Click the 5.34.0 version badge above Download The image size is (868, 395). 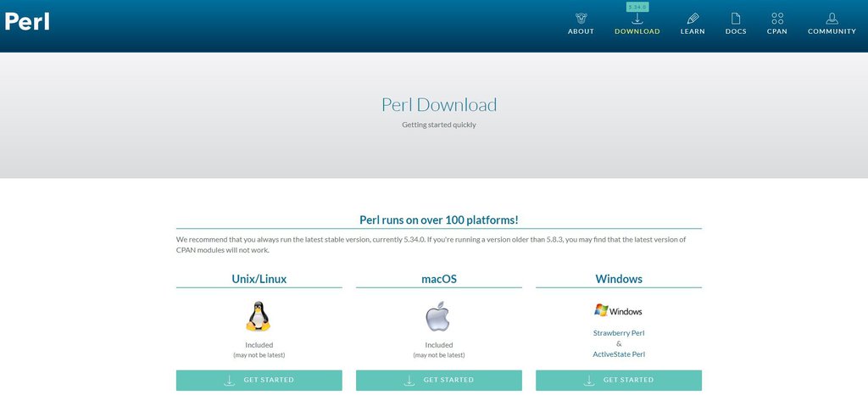[x=637, y=7]
